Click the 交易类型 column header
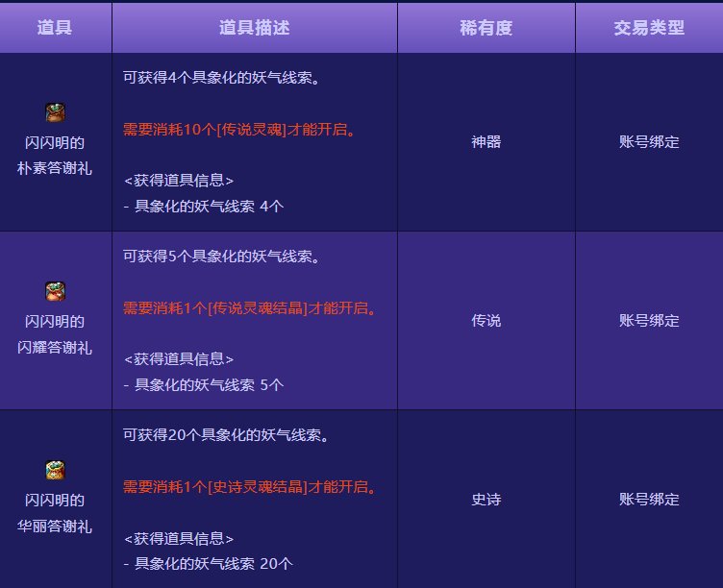 pyautogui.click(x=649, y=28)
